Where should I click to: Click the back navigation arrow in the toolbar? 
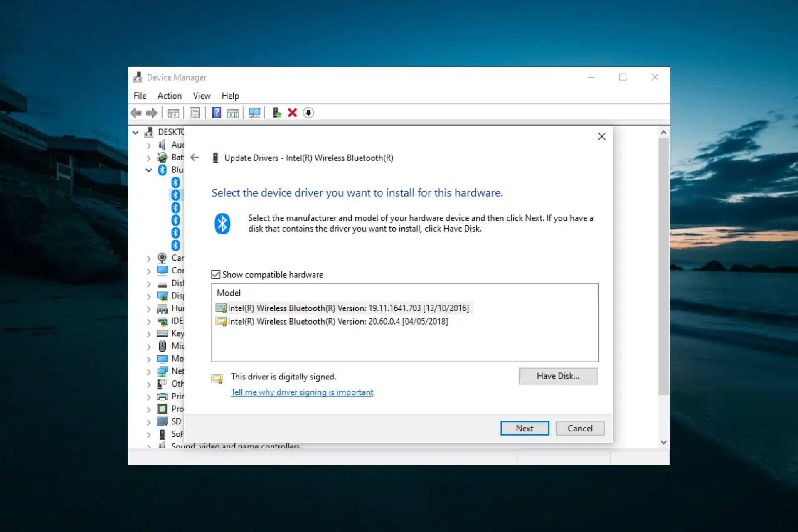tap(136, 113)
